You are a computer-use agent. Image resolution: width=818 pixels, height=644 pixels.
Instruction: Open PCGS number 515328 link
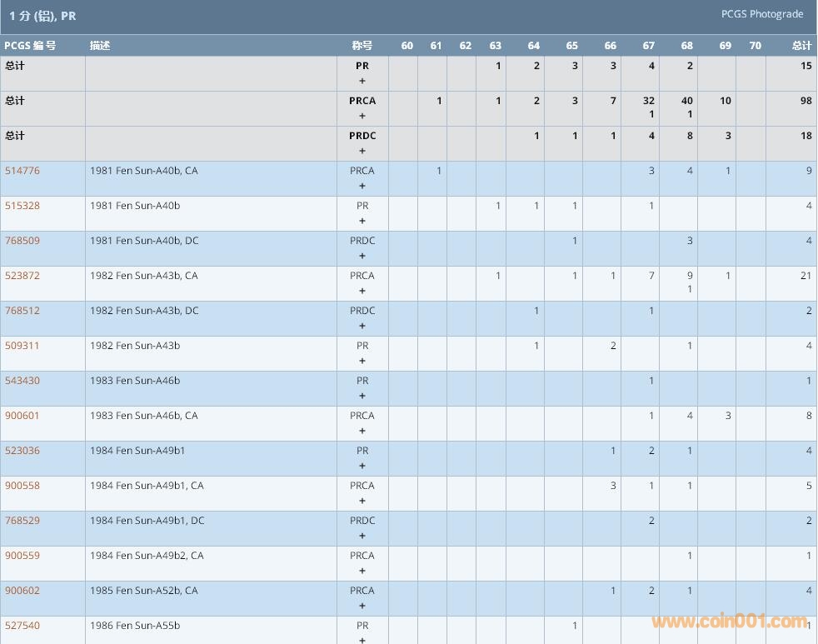coord(22,206)
